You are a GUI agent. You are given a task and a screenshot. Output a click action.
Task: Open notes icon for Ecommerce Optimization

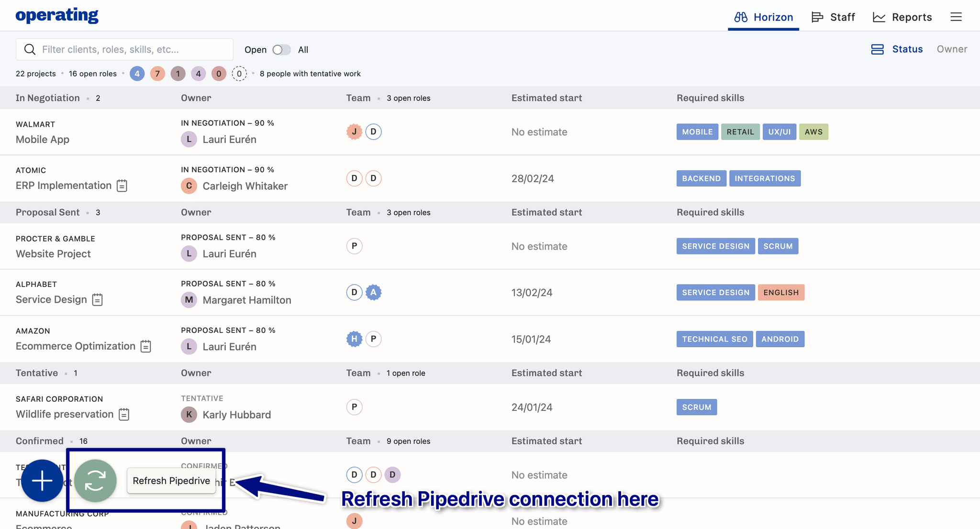click(145, 346)
